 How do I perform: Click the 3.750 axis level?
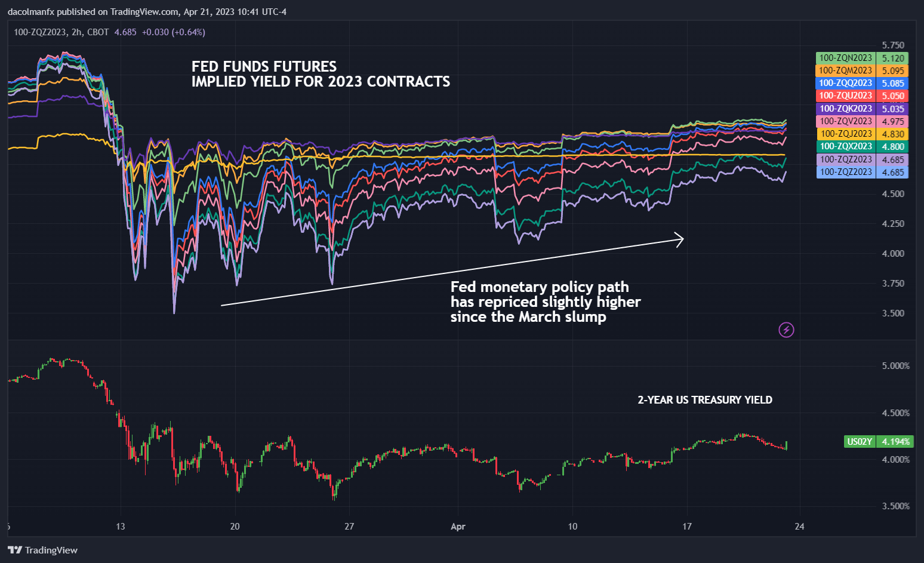coord(893,283)
